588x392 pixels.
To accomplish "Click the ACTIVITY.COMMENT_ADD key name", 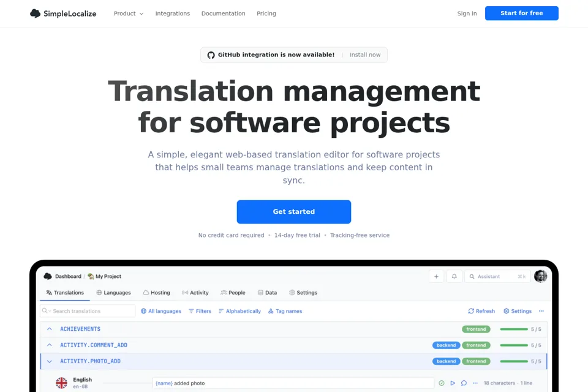I will (x=94, y=345).
